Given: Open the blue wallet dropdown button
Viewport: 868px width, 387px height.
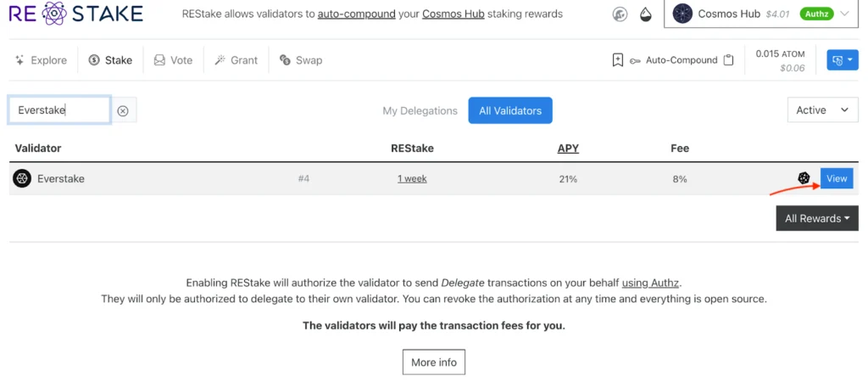Looking at the screenshot, I should pos(842,60).
